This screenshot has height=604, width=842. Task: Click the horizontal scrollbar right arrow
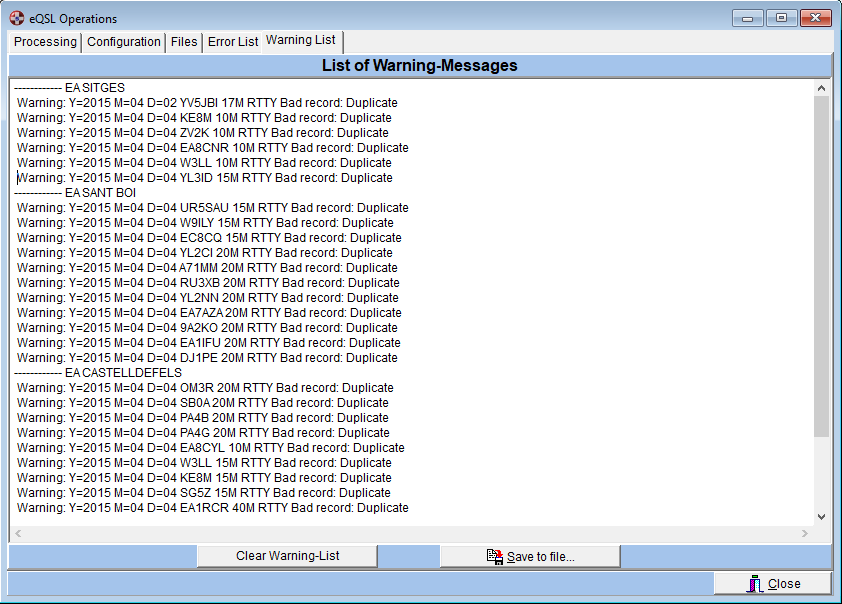click(806, 534)
